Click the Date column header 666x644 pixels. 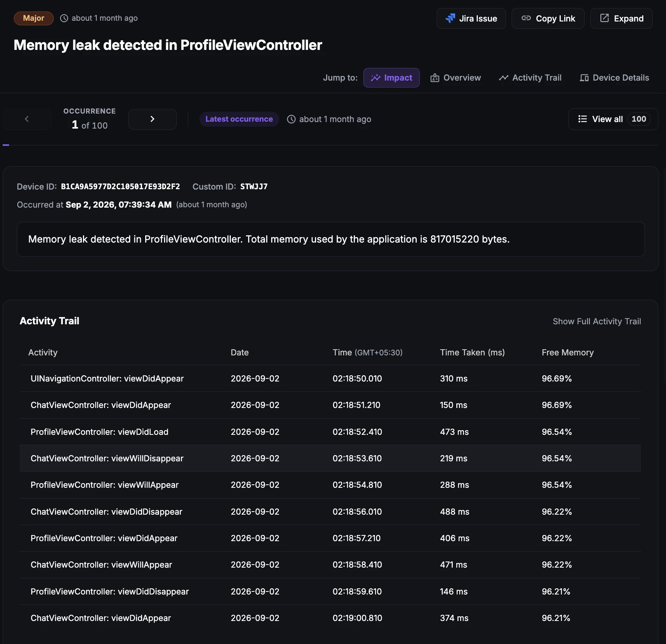point(240,352)
